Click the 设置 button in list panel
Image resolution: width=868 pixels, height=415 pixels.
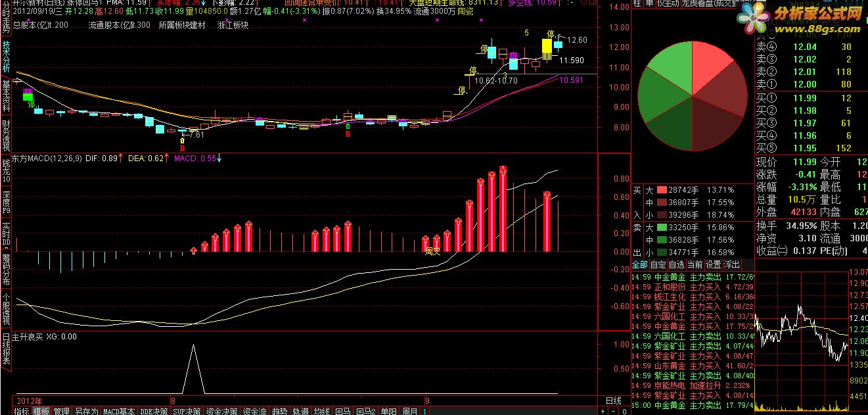coord(714,264)
